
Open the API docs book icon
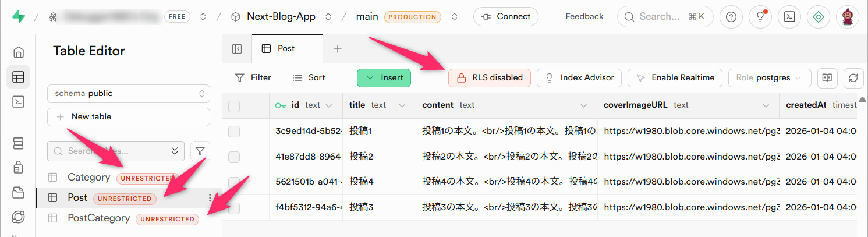(826, 78)
